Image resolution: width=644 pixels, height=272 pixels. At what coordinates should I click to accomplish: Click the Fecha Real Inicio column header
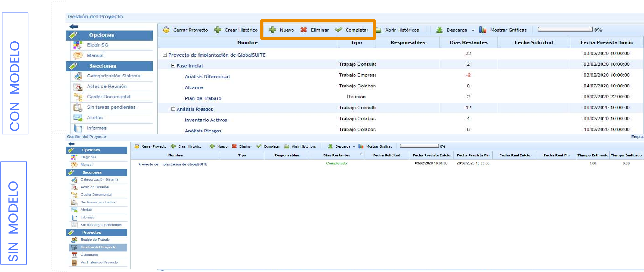point(515,155)
